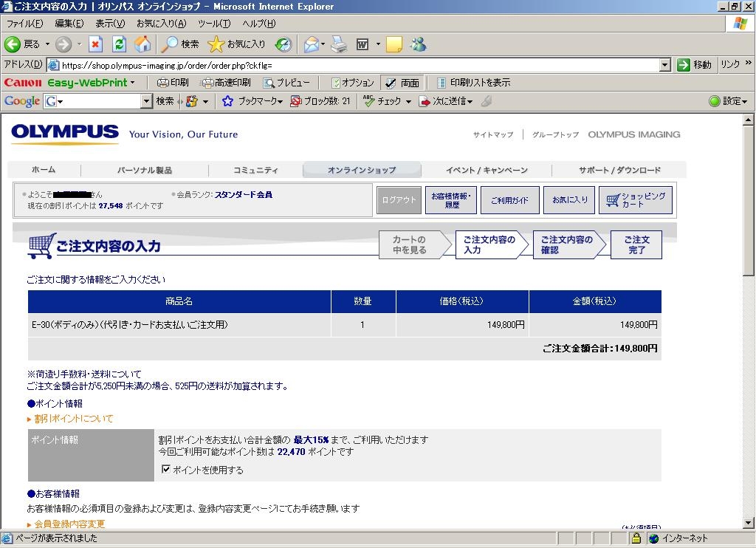
Task: Open member registration change link (会員登録内容変更)
Action: [69, 524]
